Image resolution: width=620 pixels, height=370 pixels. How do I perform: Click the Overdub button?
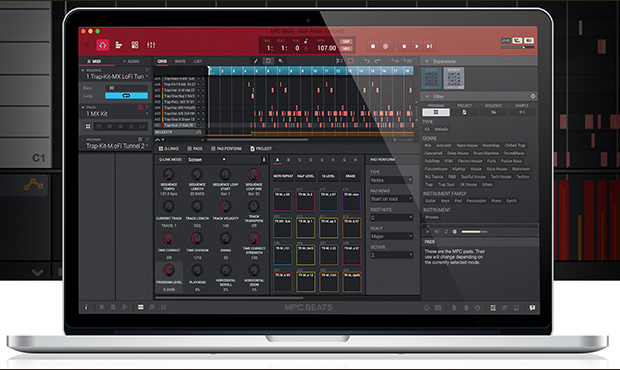pos(386,46)
